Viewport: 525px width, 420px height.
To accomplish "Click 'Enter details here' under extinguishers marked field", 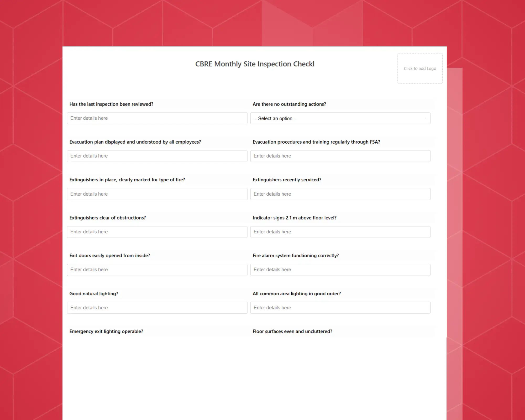I will [x=157, y=194].
